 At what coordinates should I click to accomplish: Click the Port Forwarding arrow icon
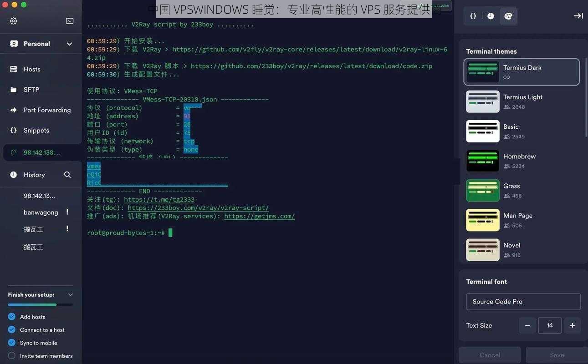pos(14,110)
